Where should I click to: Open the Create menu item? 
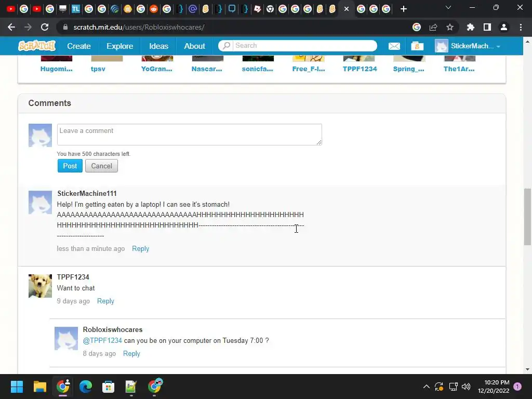coord(79,46)
